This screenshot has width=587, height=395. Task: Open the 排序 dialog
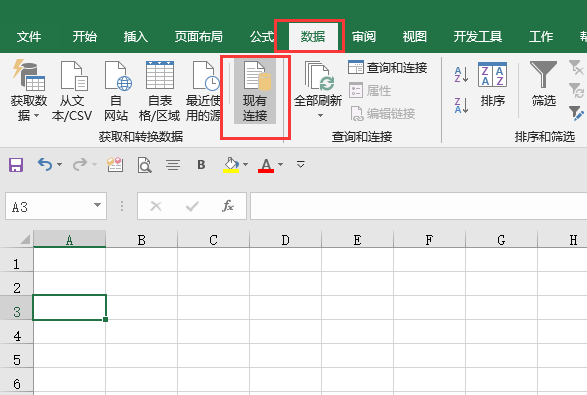(x=493, y=85)
